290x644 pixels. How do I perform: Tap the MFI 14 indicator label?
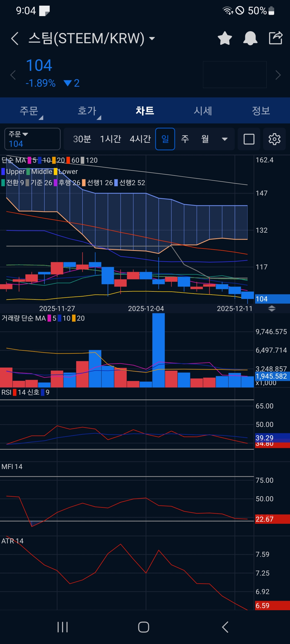point(12,467)
